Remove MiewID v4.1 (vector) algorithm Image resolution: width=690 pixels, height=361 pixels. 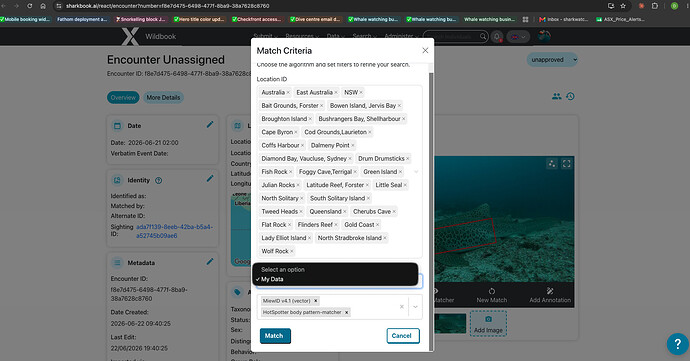[316, 301]
